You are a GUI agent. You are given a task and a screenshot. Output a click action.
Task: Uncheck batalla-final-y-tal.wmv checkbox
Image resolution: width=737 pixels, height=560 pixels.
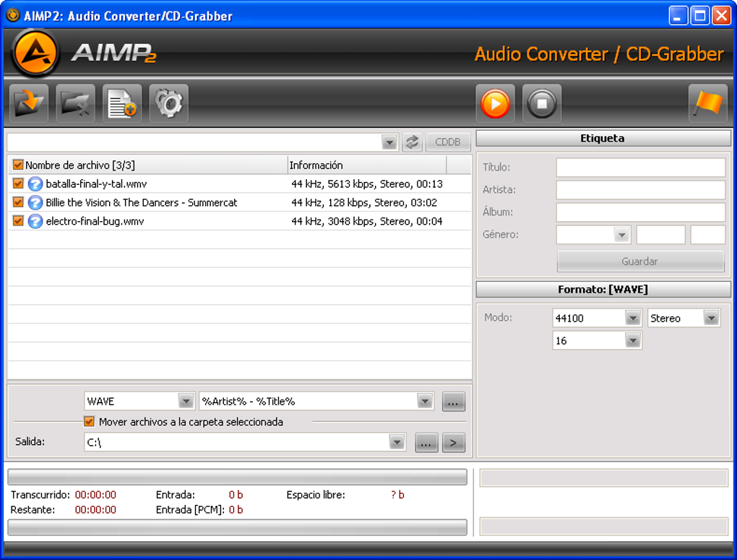[x=18, y=184]
